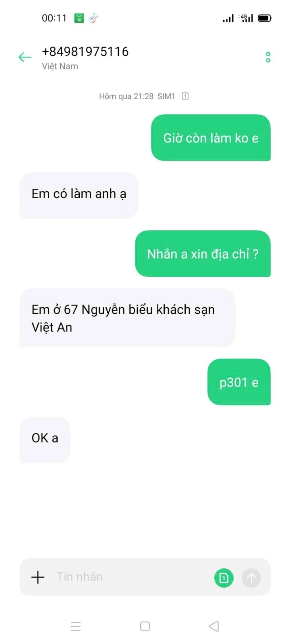Tap the green back arrow
290x644 pixels.
click(x=25, y=57)
